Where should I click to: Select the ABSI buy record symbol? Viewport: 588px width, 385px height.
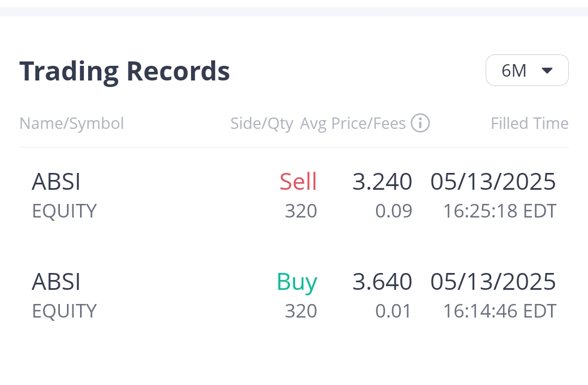[56, 282]
